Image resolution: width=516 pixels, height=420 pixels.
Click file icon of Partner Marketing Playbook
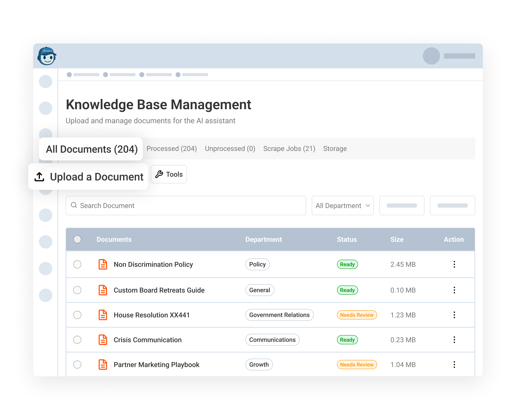click(103, 365)
